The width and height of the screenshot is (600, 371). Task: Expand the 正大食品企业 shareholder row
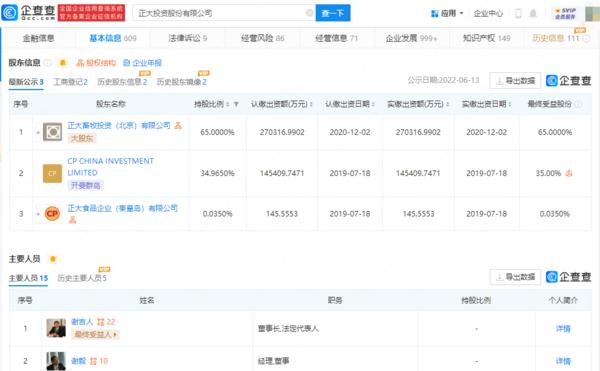[38, 214]
